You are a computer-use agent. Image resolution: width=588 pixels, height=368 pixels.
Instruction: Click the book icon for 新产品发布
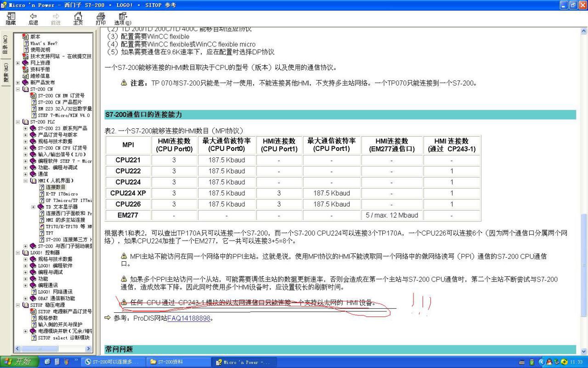[25, 82]
